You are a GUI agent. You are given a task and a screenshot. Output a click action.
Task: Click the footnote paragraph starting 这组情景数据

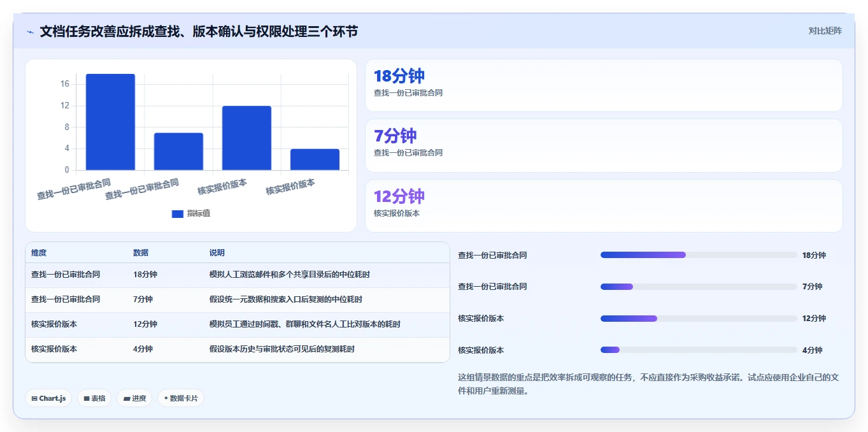click(x=648, y=384)
